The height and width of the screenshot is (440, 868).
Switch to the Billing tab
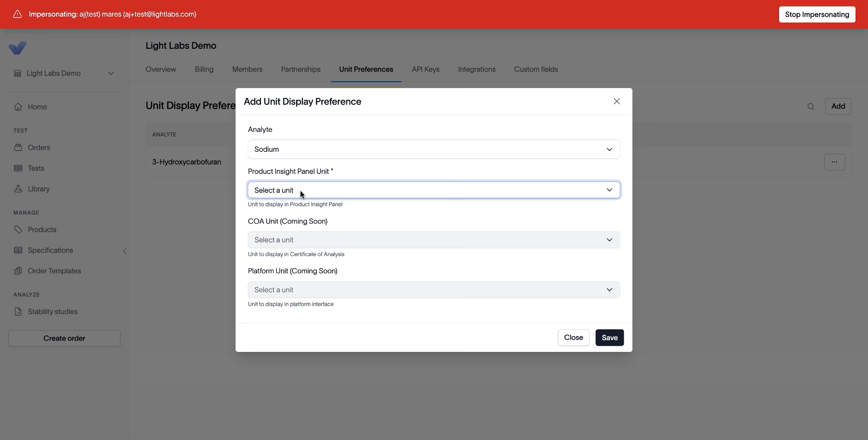pyautogui.click(x=204, y=70)
